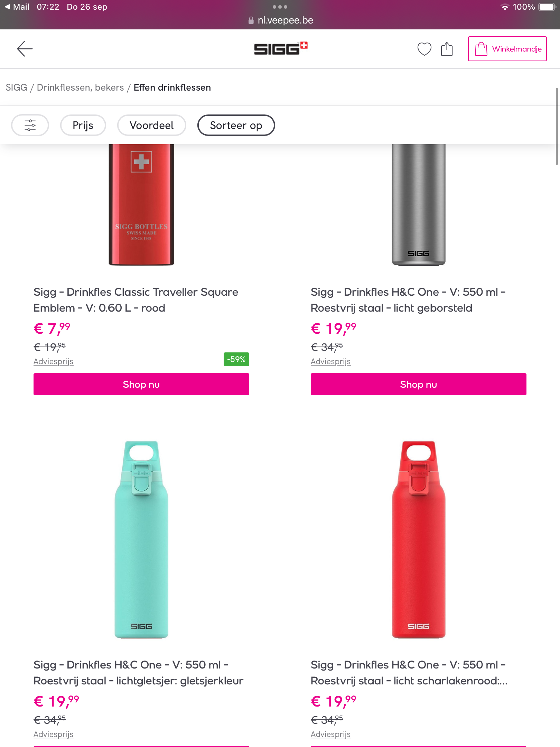Screen dimensions: 560x747
Task: Shop nu for the Classic Traveller bottle
Action: [x=141, y=384]
